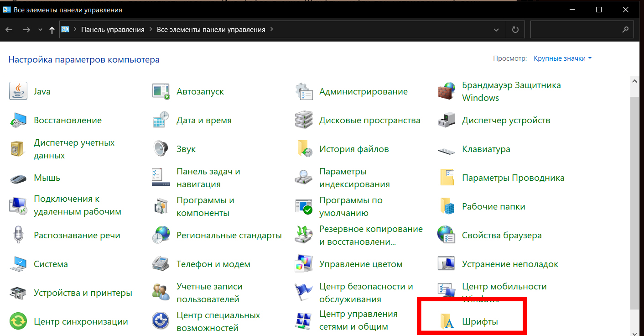This screenshot has height=336, width=644.
Task: Open the Параметры Проводника icon
Action: pyautogui.click(x=447, y=178)
